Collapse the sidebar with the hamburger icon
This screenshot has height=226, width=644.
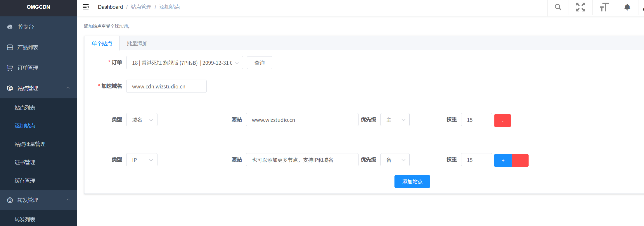(86, 7)
